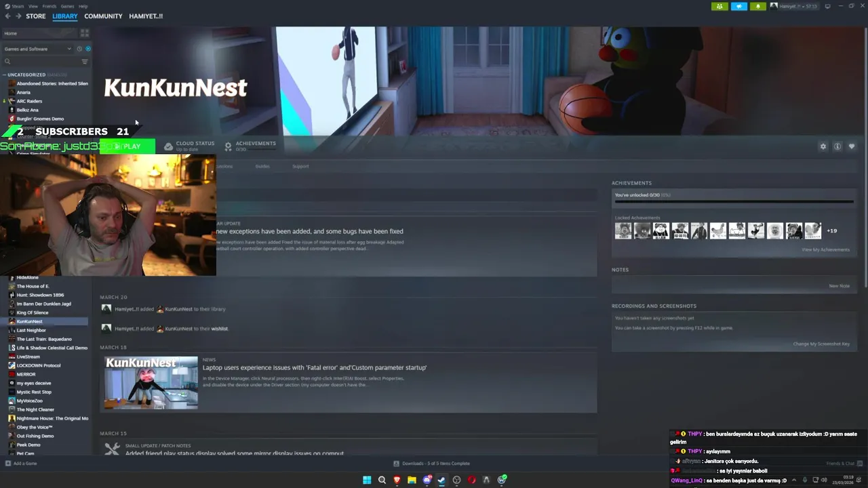Click the favorite heart icon
868x488 pixels.
click(852, 146)
